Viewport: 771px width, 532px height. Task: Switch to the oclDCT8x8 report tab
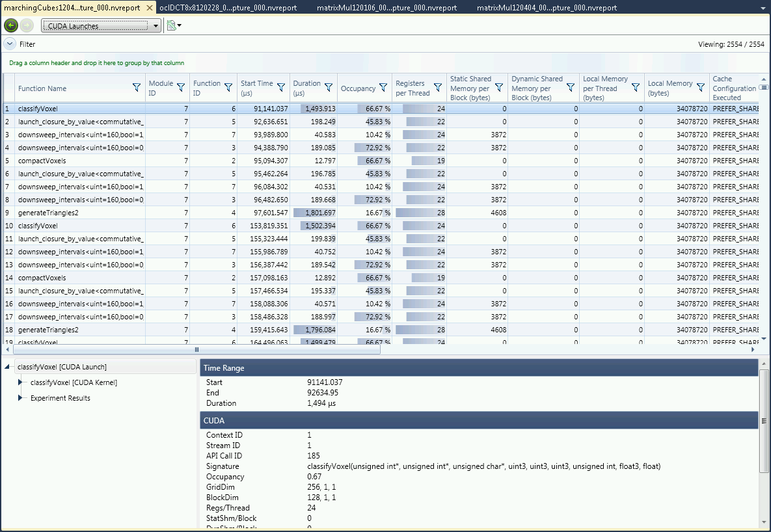(x=228, y=8)
